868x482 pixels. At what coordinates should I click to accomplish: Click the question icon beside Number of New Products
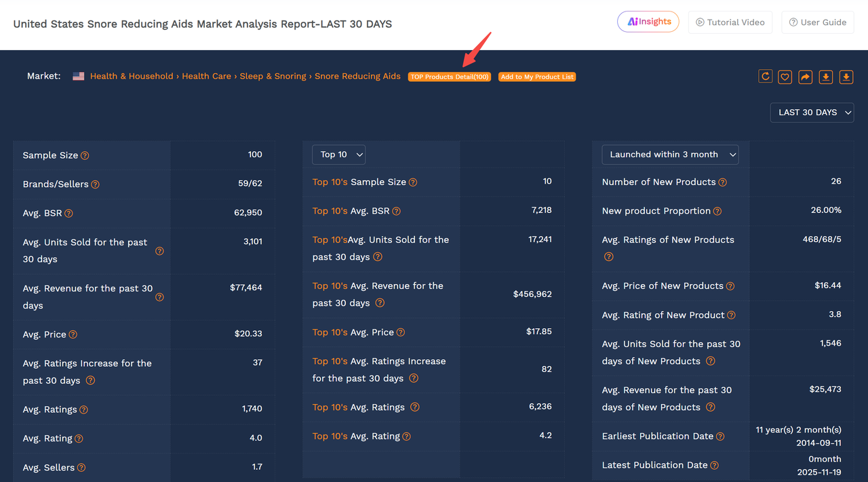tap(722, 182)
